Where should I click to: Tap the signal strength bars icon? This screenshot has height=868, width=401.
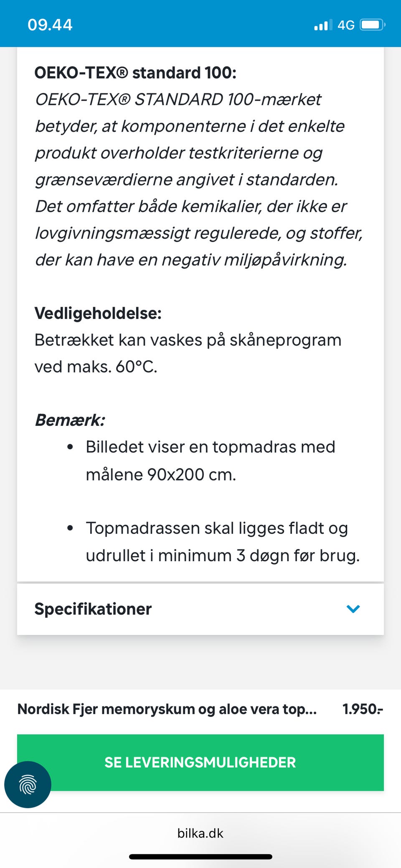point(323,25)
